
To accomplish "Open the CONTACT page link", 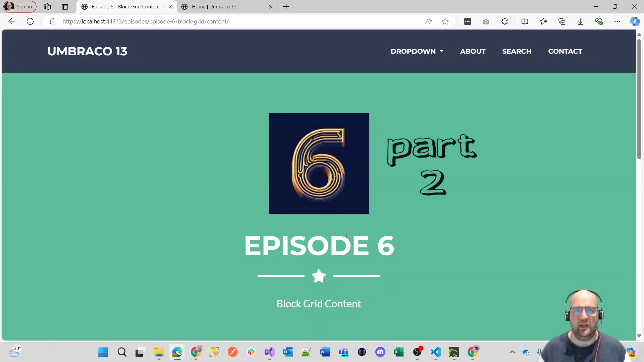I will pos(565,51).
